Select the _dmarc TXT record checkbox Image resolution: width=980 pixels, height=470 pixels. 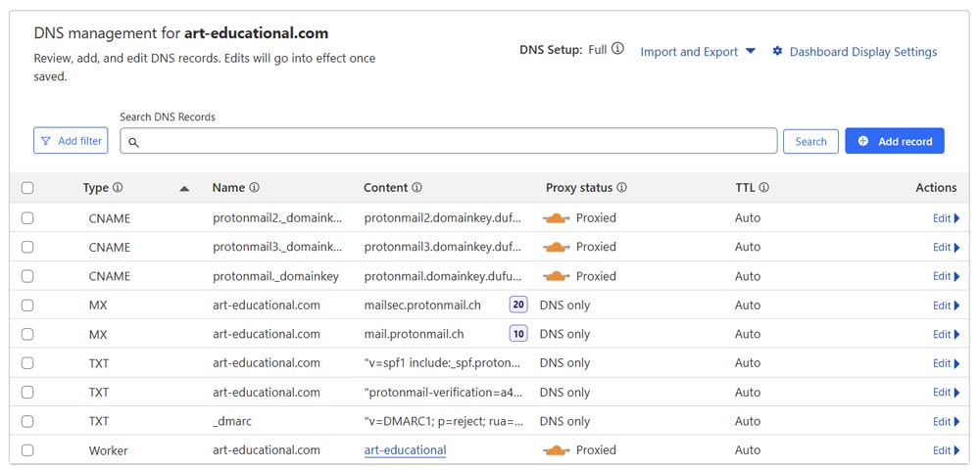coord(27,422)
